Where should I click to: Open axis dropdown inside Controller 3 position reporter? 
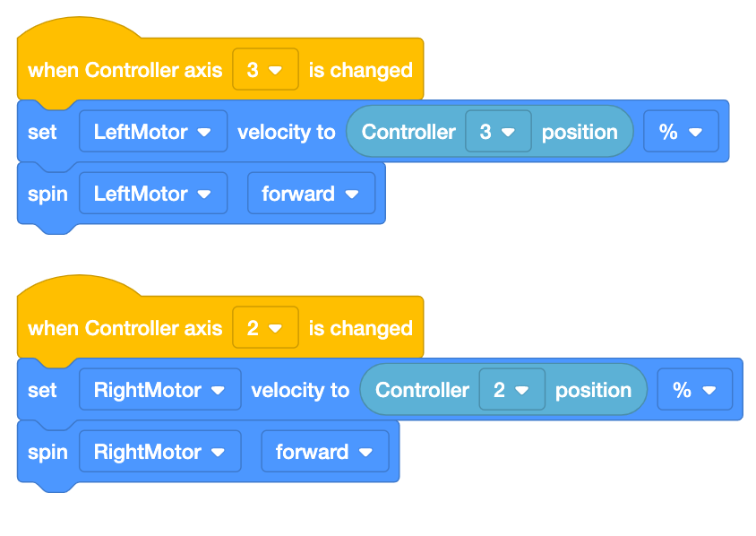[498, 131]
